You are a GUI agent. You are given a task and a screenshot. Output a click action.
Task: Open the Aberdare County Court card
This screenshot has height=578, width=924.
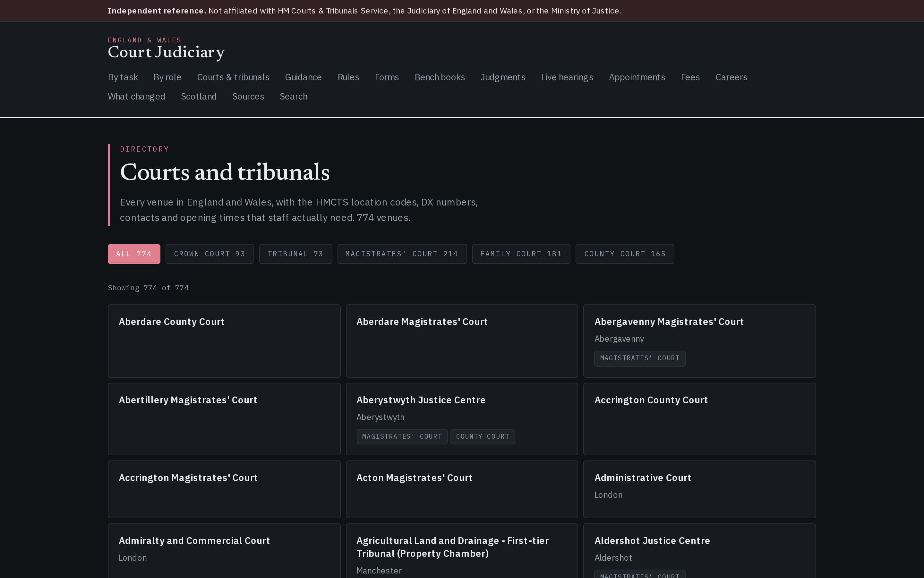tap(224, 341)
